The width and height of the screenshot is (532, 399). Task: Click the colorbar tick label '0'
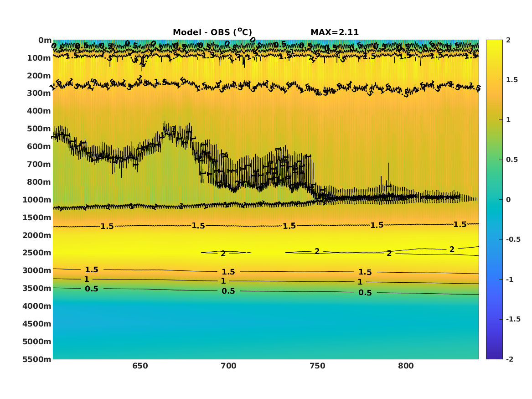508,200
